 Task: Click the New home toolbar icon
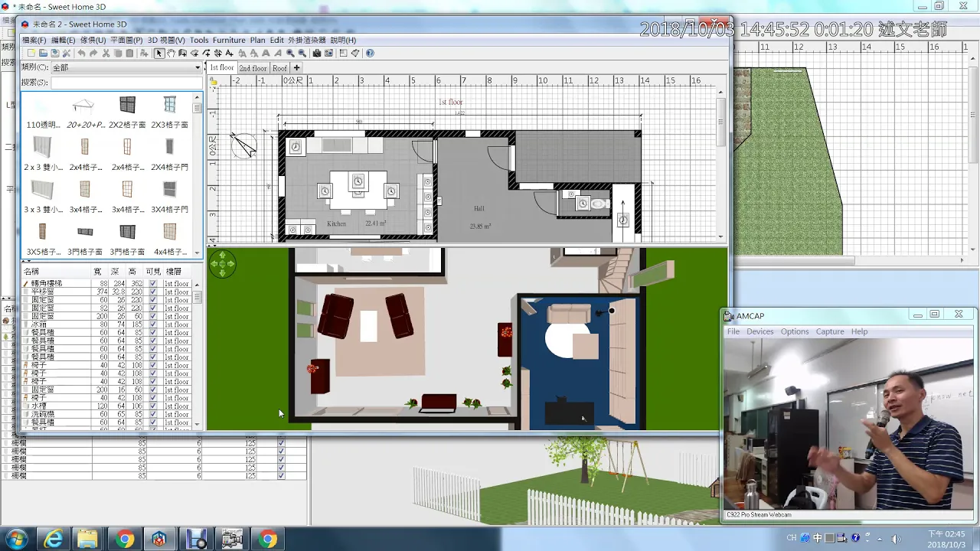point(31,54)
